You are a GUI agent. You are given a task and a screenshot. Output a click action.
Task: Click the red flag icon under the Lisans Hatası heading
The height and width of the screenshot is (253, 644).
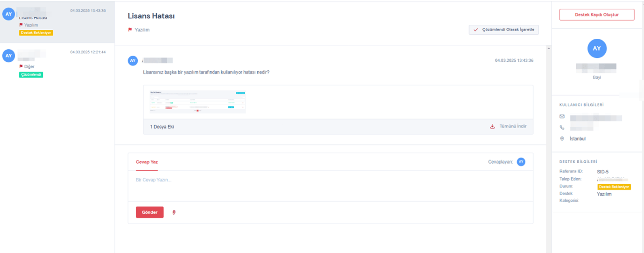130,29
